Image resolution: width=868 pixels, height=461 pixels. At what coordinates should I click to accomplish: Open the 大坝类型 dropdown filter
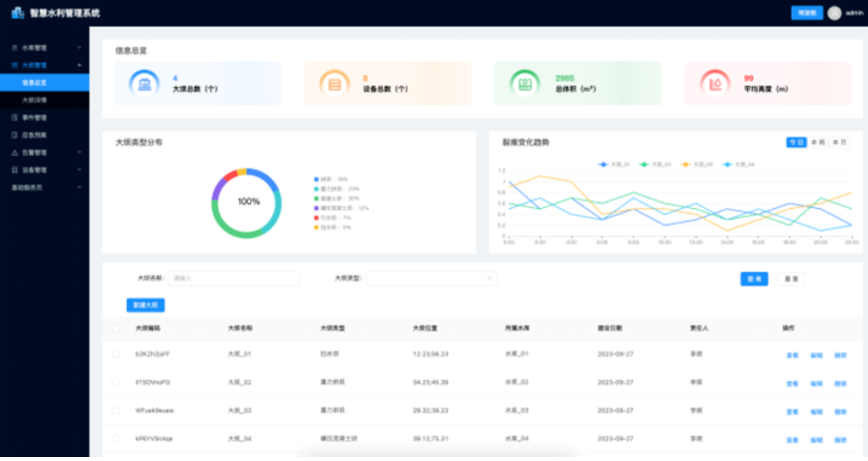pyautogui.click(x=431, y=278)
